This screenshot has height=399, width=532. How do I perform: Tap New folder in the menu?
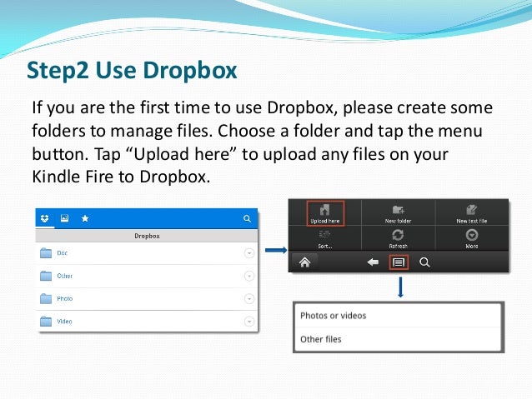398,213
